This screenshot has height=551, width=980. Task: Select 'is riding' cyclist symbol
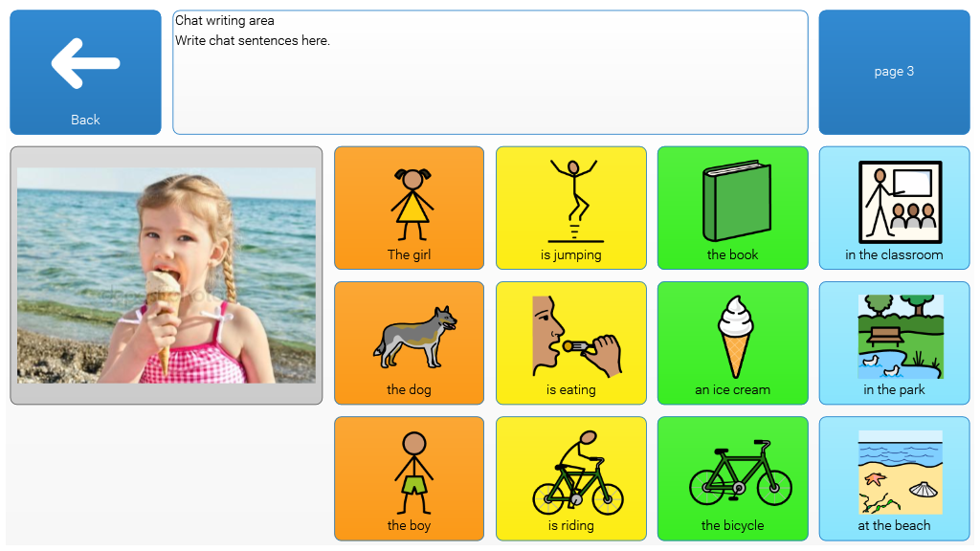pos(570,478)
